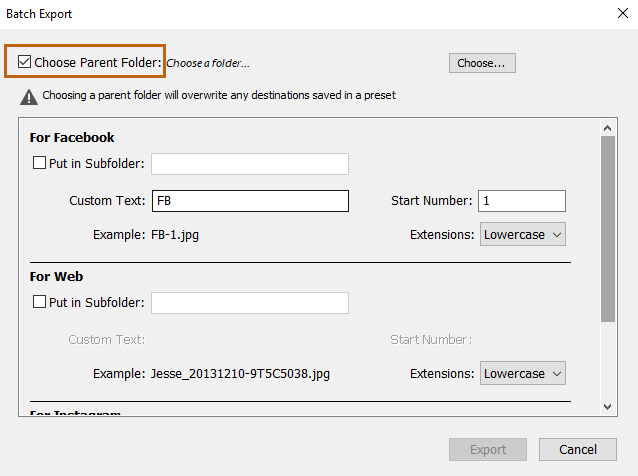Click the Custom Text field containing FB
Viewport: 638px width, 476px height.
(250, 201)
